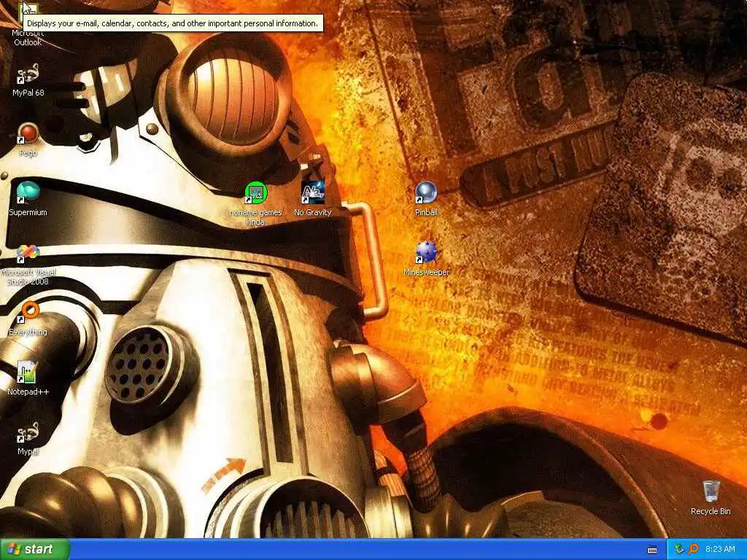This screenshot has width=747, height=560.
Task: Select the MyPal 68 desktop shortcut
Action: pyautogui.click(x=28, y=80)
